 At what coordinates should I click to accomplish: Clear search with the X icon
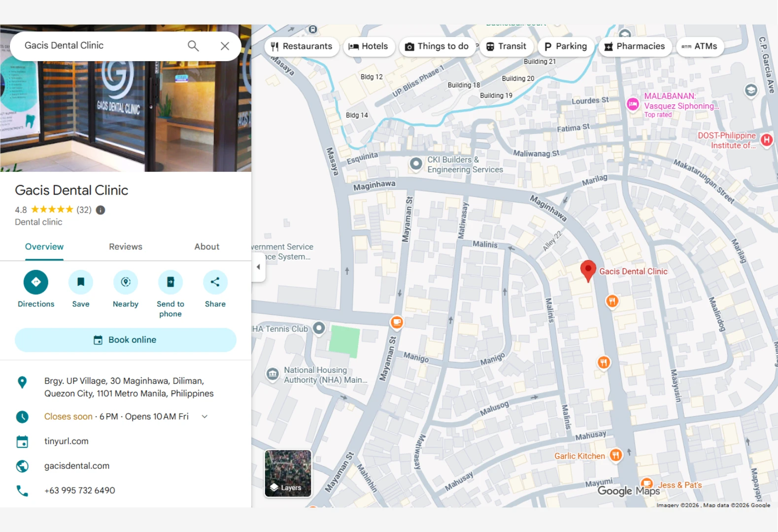225,46
